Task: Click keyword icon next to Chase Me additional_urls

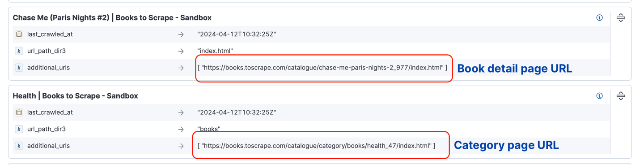Action: click(x=19, y=68)
